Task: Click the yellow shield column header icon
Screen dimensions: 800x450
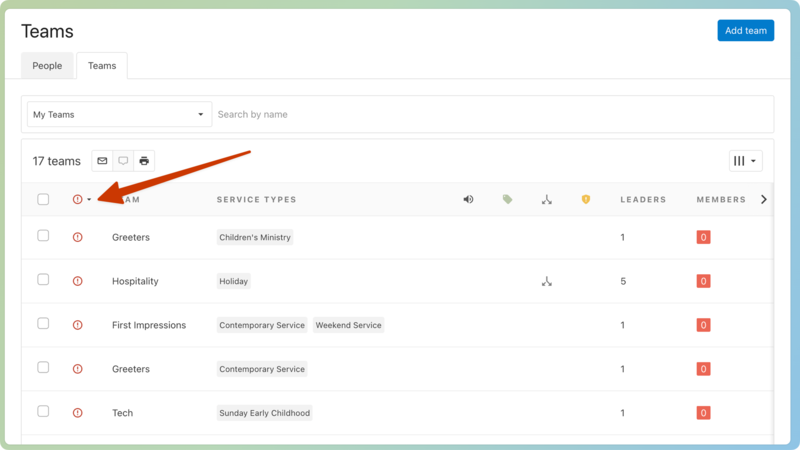Action: [586, 200]
